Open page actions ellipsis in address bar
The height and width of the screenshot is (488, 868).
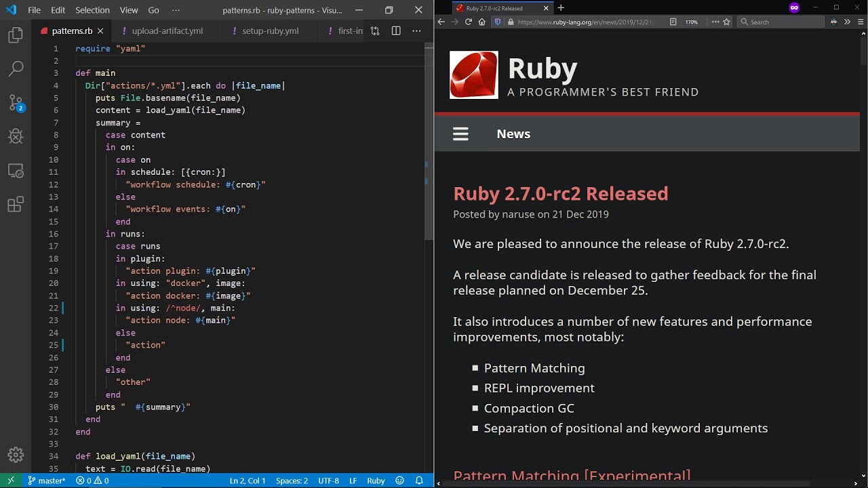pyautogui.click(x=715, y=22)
